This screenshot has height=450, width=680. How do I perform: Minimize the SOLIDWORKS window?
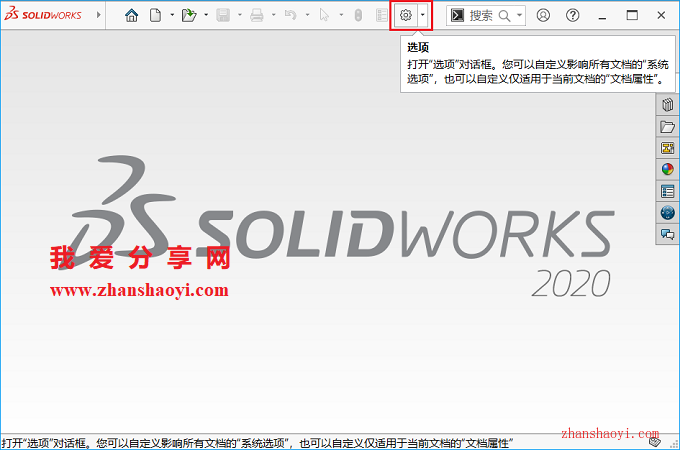click(x=602, y=16)
